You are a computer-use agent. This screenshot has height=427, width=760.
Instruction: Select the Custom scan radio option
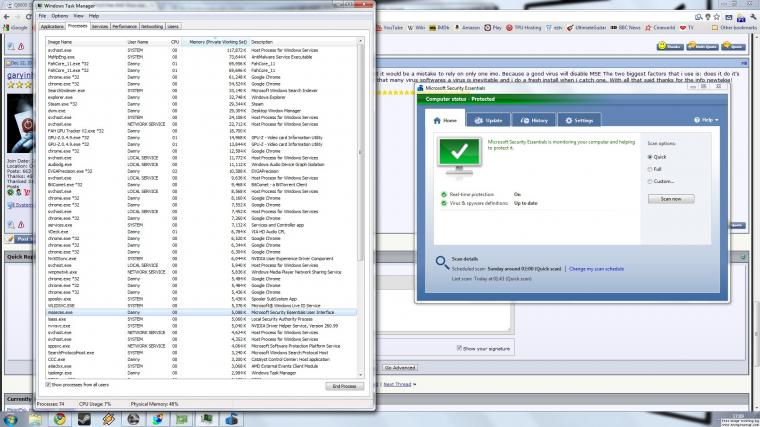tap(650, 181)
